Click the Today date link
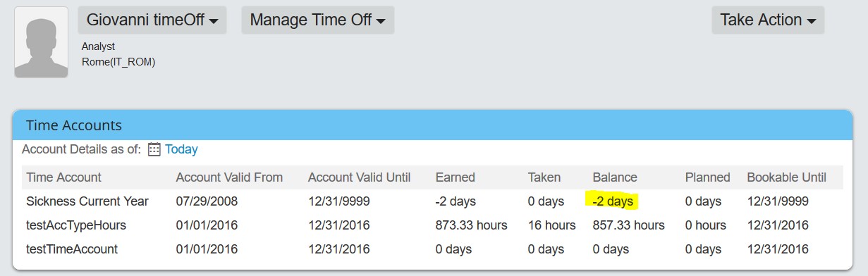 [x=181, y=149]
